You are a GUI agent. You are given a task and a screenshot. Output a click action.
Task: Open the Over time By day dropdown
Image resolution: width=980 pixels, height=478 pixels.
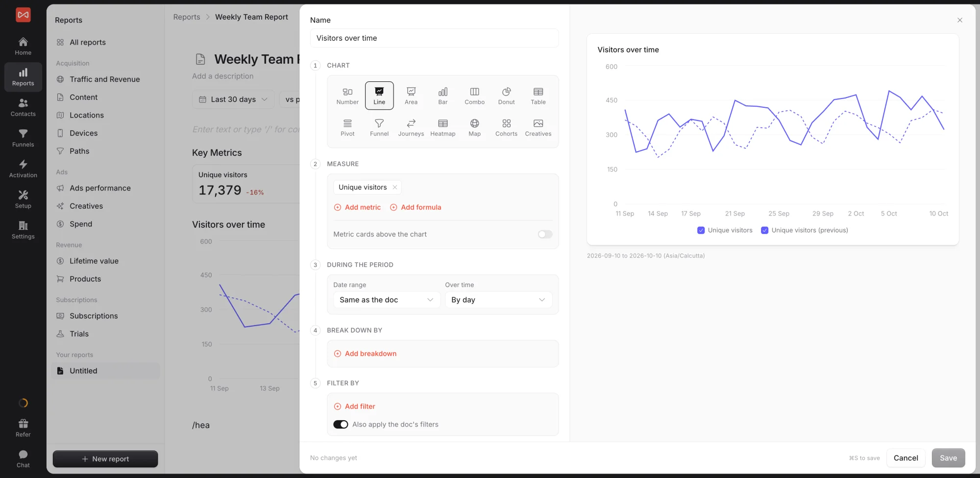click(x=498, y=300)
